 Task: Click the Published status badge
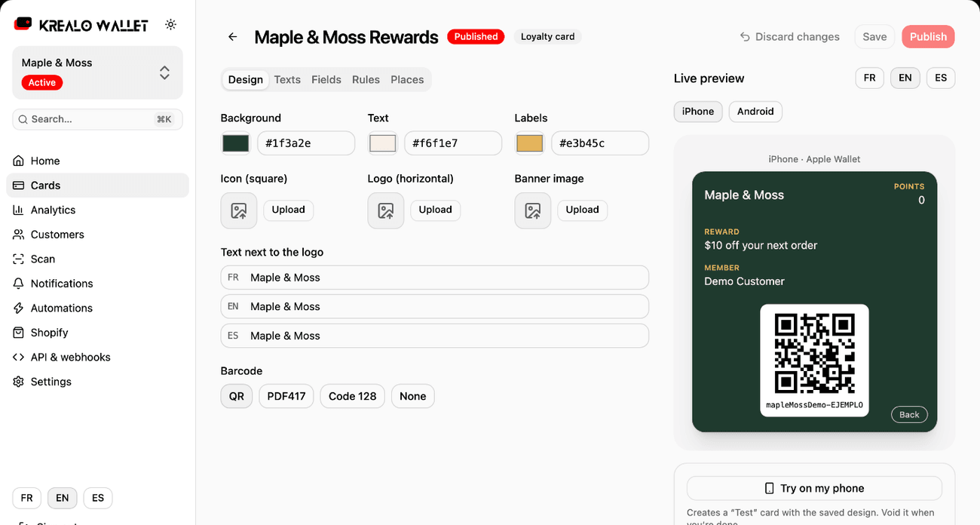pos(476,36)
